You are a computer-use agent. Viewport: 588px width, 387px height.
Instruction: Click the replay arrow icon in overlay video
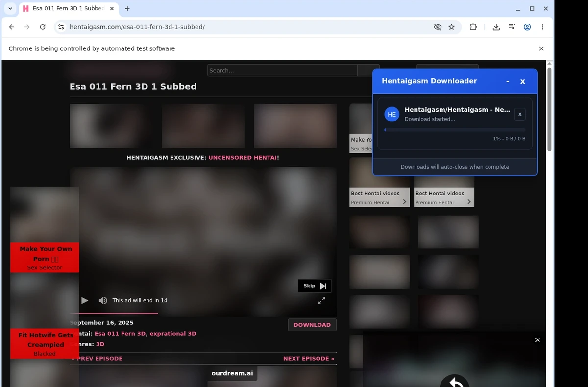(x=455, y=381)
